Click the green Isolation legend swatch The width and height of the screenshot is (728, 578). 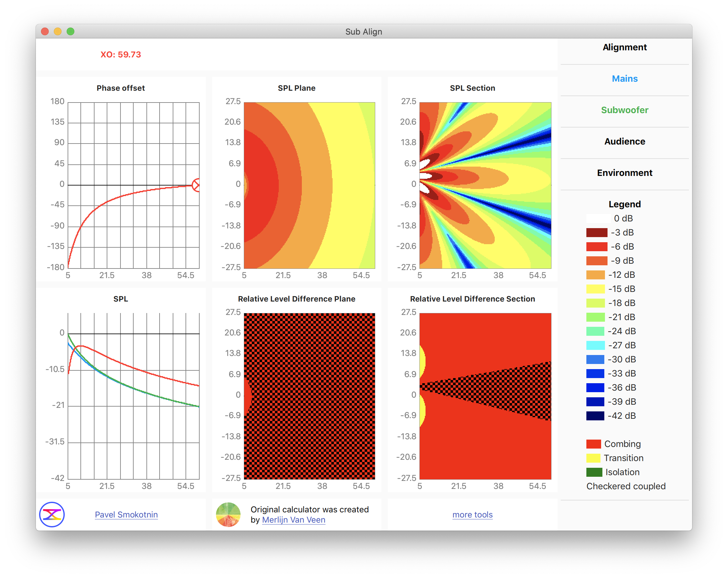tap(594, 472)
